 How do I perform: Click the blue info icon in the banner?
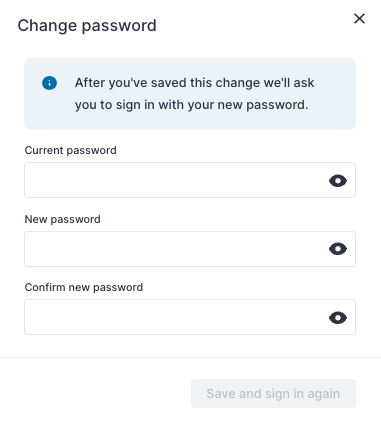[x=49, y=83]
